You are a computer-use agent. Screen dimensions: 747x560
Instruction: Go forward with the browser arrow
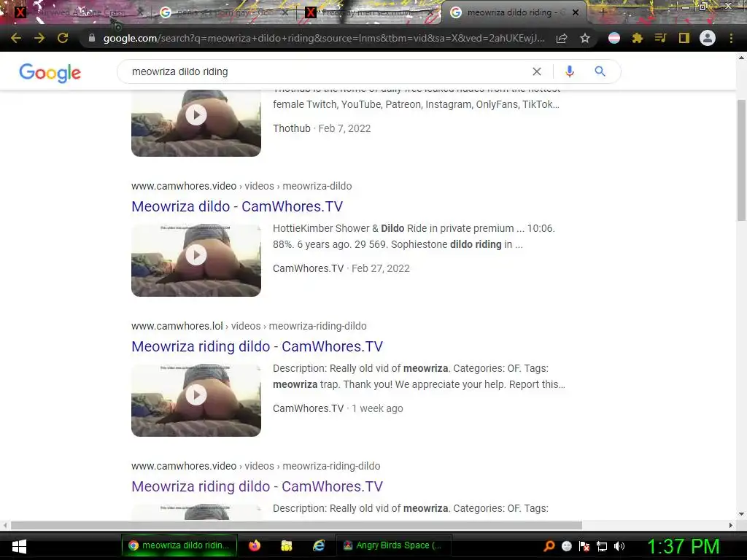pos(39,38)
